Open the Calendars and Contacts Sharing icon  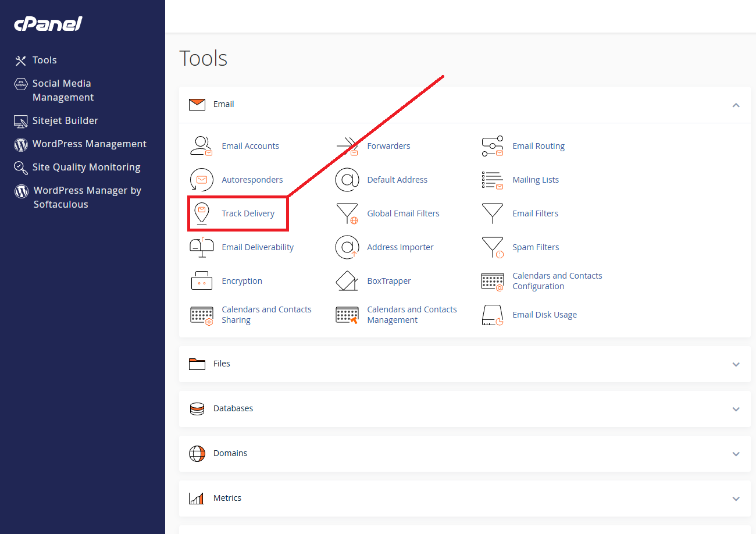tap(202, 315)
